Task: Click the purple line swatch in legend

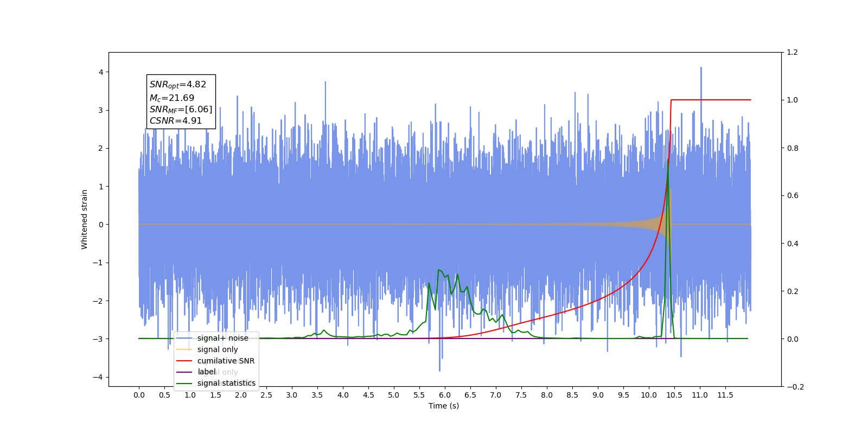Action: (184, 372)
